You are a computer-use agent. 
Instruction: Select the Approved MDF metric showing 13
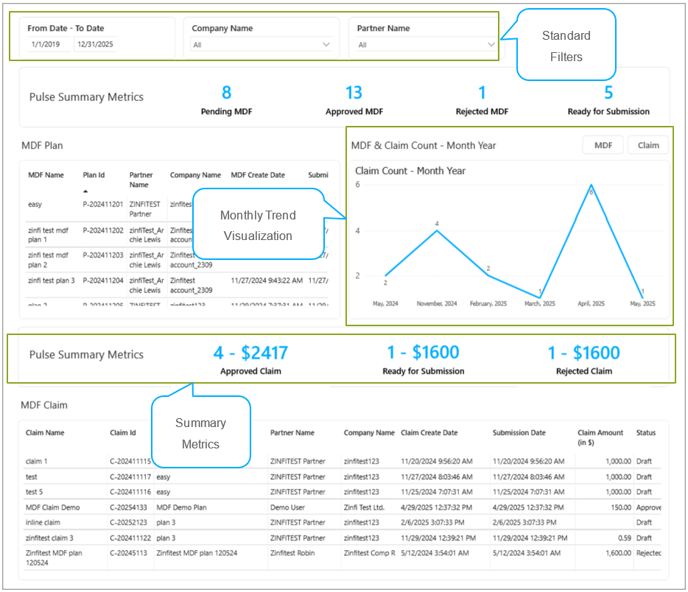[353, 93]
